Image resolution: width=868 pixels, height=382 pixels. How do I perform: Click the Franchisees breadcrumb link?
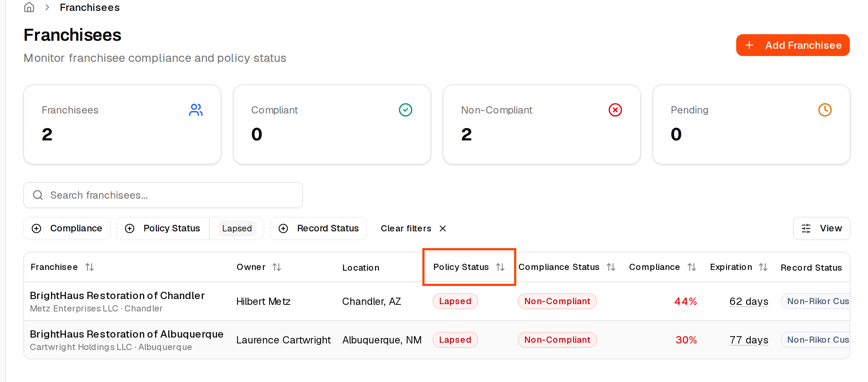[x=90, y=7]
